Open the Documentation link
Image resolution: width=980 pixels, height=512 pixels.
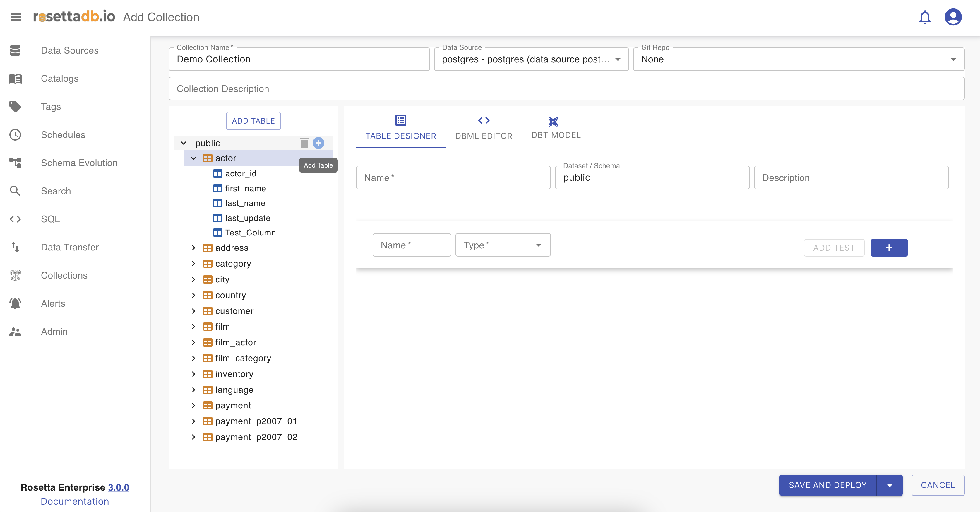pyautogui.click(x=75, y=501)
